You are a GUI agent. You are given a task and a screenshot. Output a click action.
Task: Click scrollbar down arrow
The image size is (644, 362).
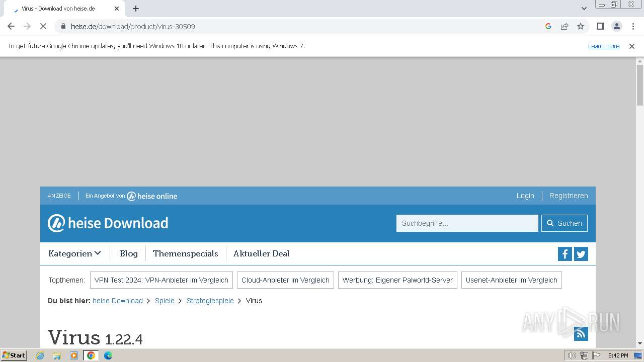point(640,344)
